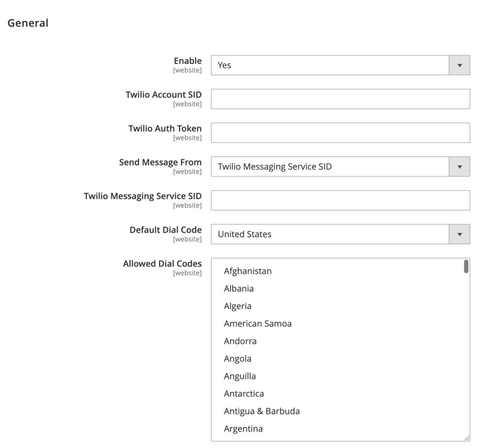Image resolution: width=489 pixels, height=448 pixels.
Task: Select Antigua & Barbuda list option
Action: coord(262,411)
